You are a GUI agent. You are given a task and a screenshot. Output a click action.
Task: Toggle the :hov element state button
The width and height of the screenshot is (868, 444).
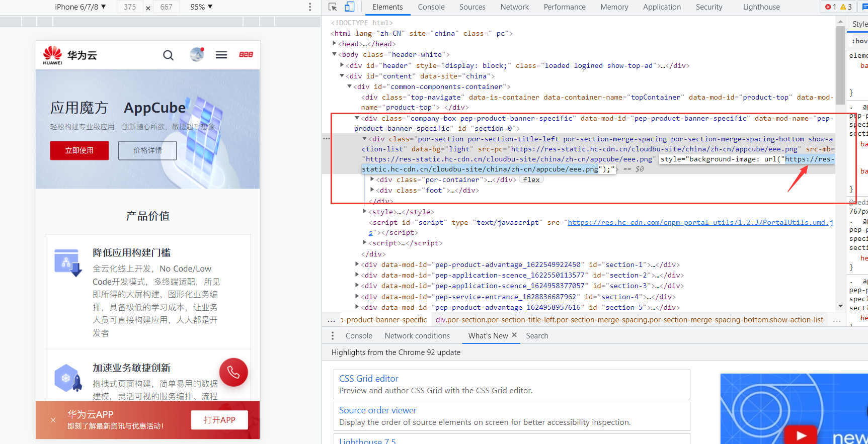pyautogui.click(x=859, y=41)
